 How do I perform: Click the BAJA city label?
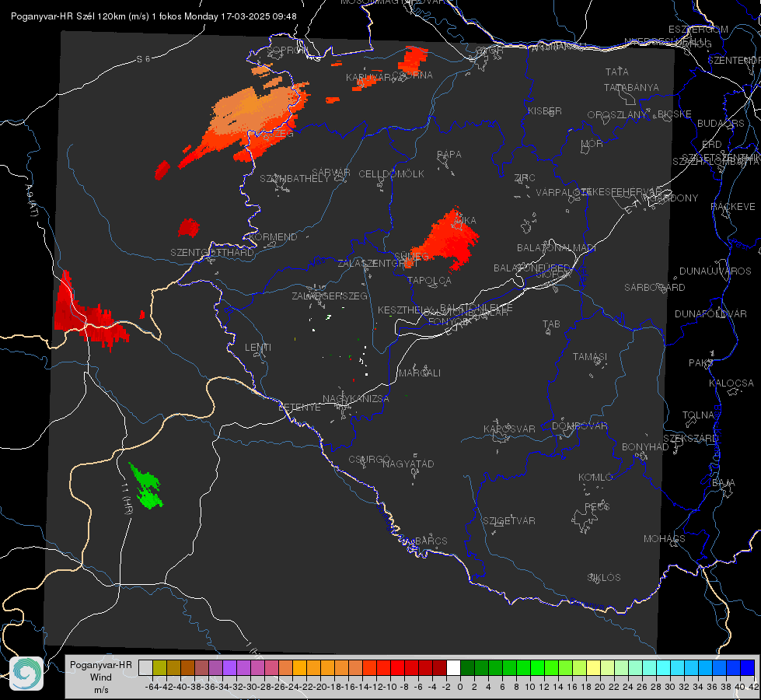[x=724, y=483]
